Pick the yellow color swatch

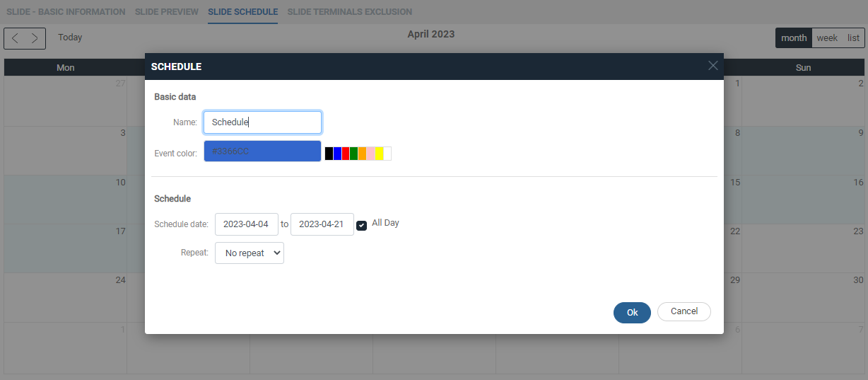click(379, 154)
